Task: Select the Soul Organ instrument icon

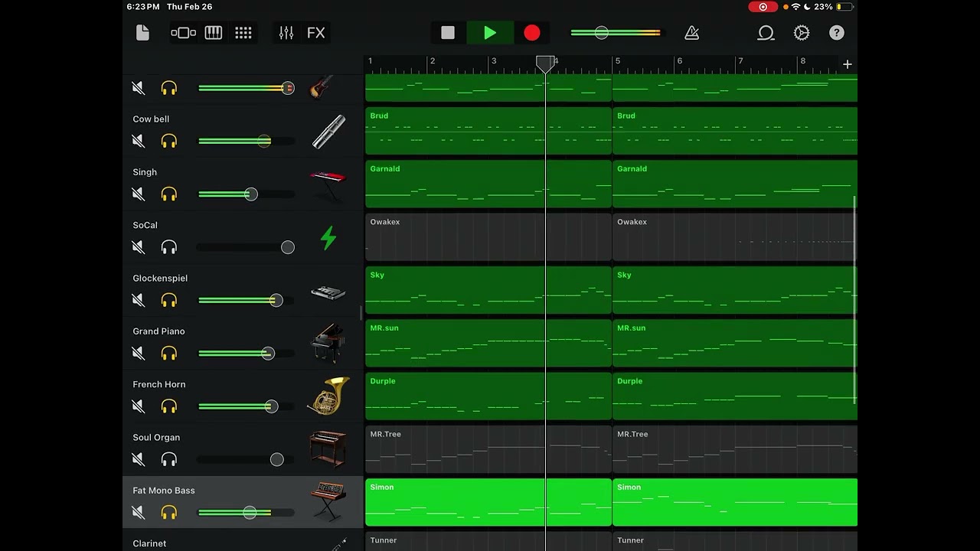Action: point(328,449)
